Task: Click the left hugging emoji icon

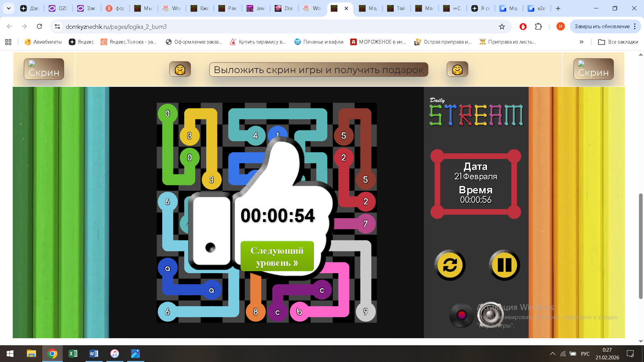Action: click(180, 69)
